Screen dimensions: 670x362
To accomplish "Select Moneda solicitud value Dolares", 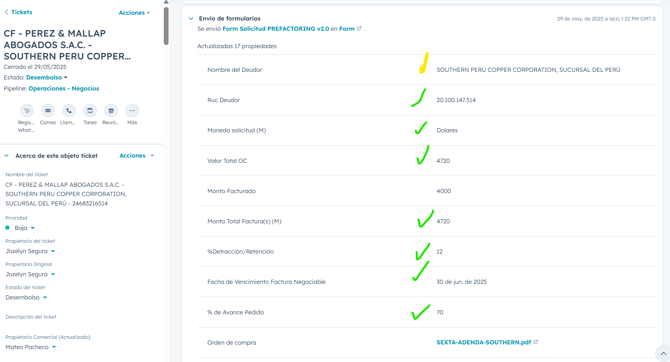I will pos(447,130).
